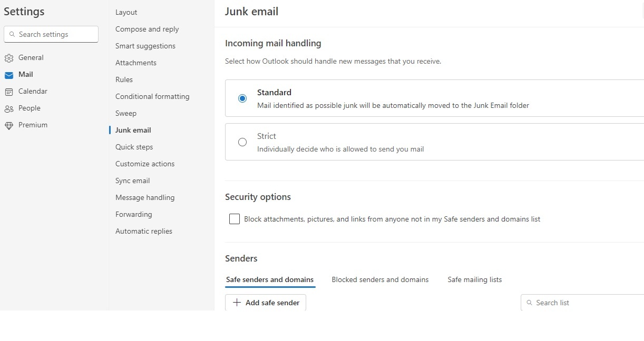Click the Add safe sender button
644x341 pixels.
click(x=266, y=303)
